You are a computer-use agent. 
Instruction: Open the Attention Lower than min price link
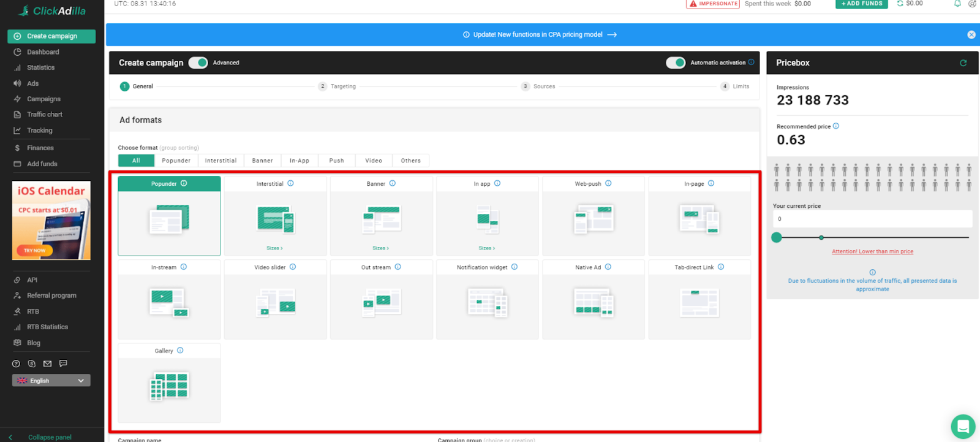click(x=872, y=251)
